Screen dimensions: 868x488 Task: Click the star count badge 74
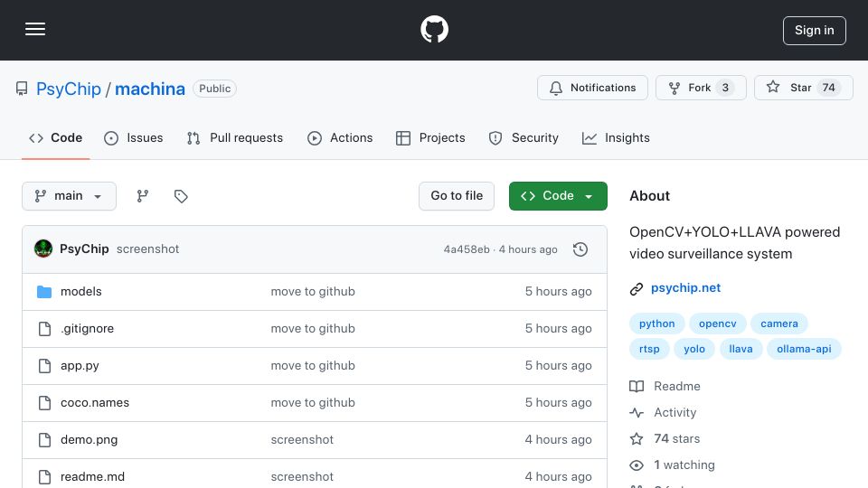[x=829, y=88]
